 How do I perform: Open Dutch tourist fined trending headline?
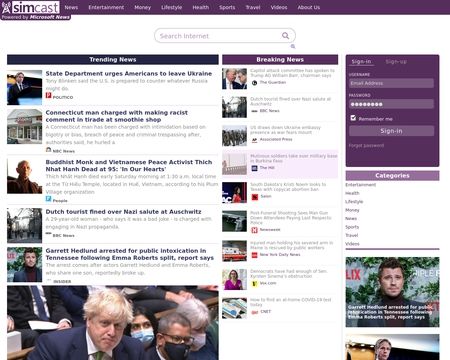[123, 212]
